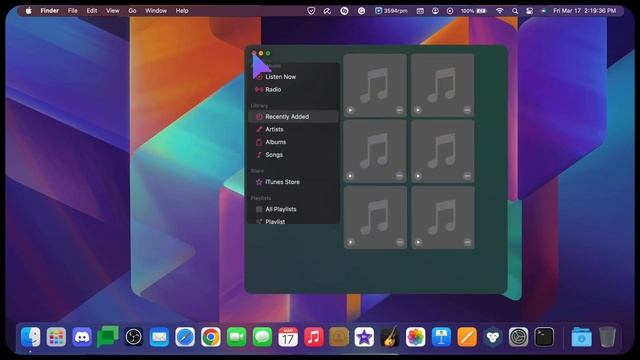Launch OBS Studio from the Dock
This screenshot has width=640, height=360.
[x=133, y=337]
